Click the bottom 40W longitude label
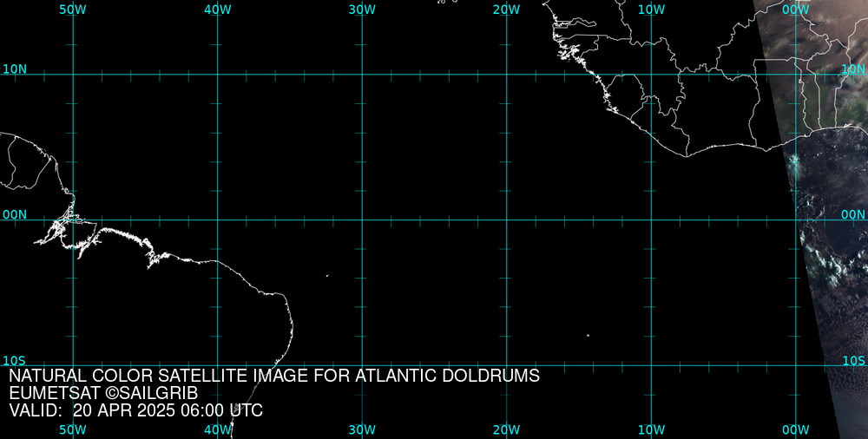This screenshot has height=439, width=868. (x=218, y=430)
